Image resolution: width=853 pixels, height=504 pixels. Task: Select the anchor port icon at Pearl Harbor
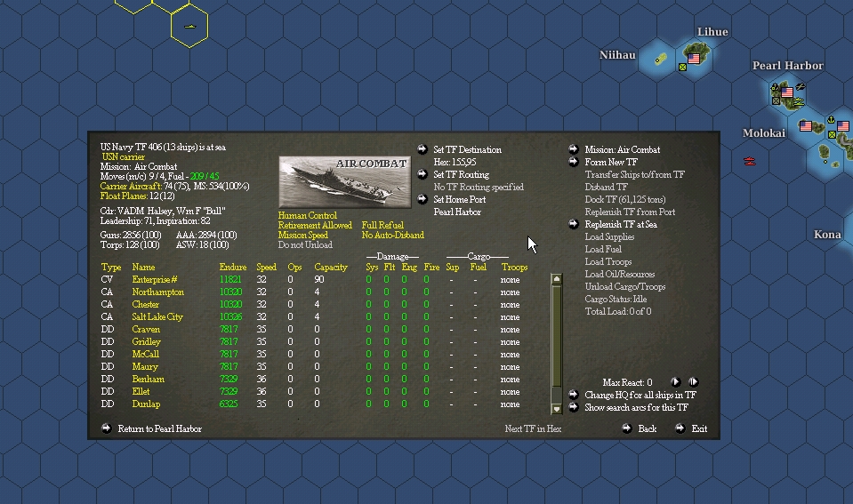775,87
